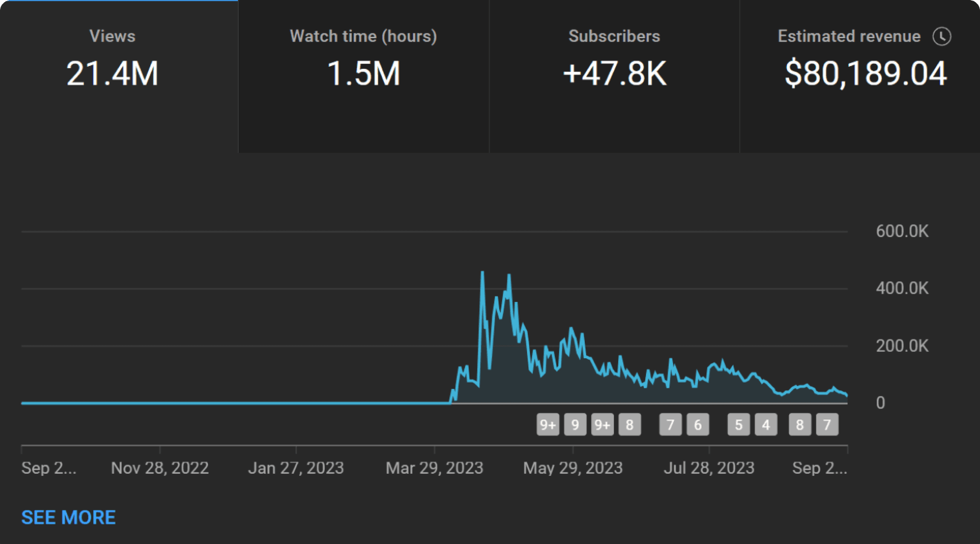Click the +47.8K subscribers value
The width and height of the screenshot is (980, 544).
pos(615,74)
